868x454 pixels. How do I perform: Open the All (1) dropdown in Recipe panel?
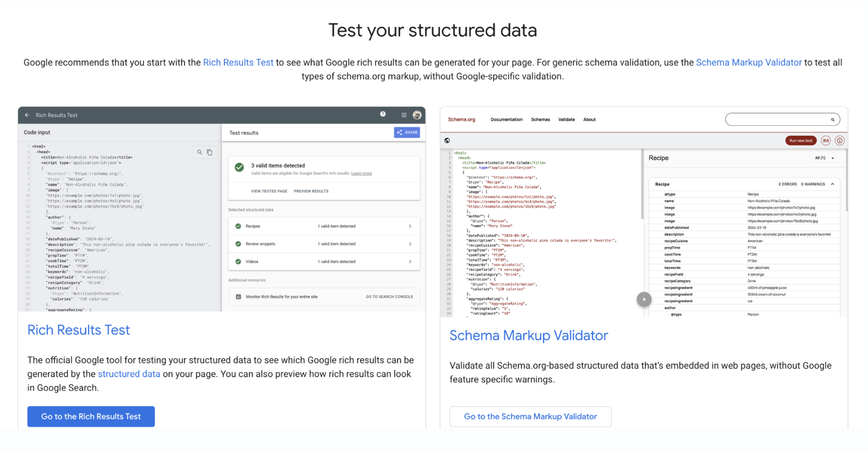coord(825,158)
